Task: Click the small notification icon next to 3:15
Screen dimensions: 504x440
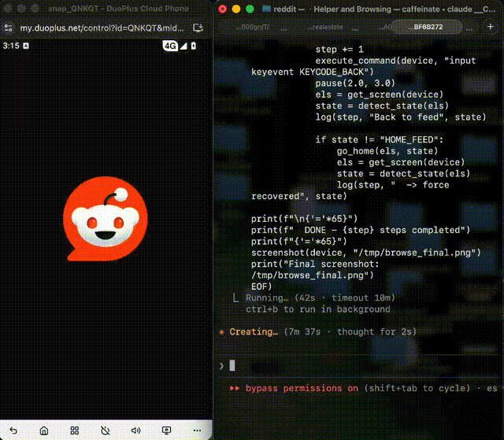Action: point(26,46)
